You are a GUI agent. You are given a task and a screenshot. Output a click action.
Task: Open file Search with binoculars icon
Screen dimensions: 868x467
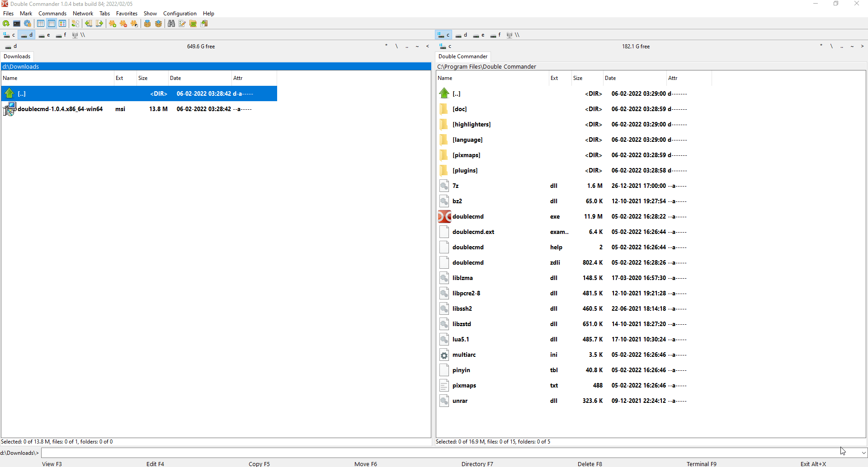[x=171, y=23]
